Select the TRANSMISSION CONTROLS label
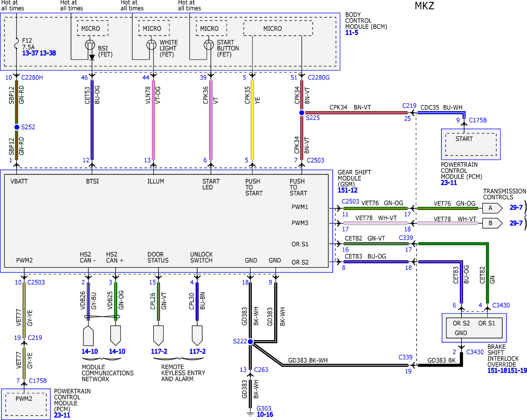This screenshot has width=527, height=420. coord(505,194)
